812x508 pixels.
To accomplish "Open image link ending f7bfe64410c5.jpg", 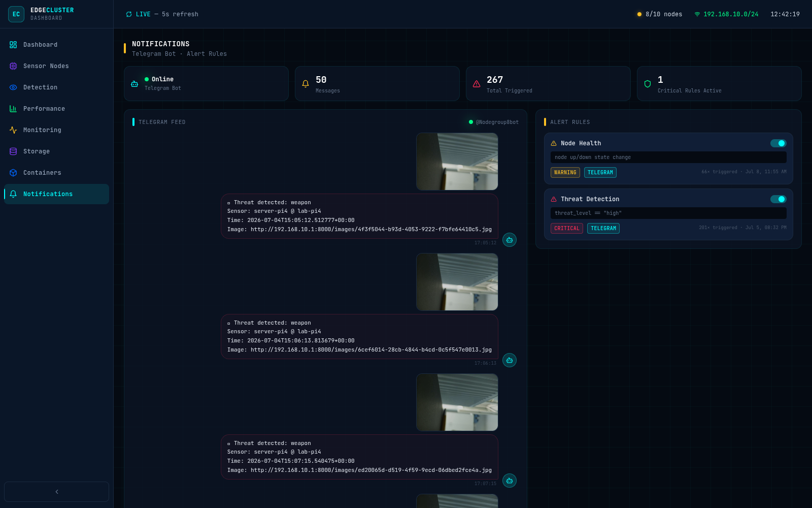I will coord(371,230).
